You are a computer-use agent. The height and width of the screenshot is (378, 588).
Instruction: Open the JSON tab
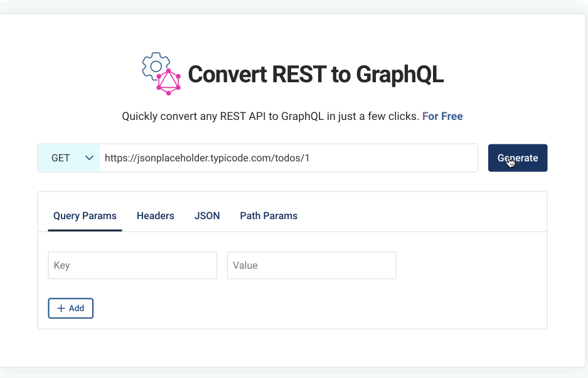coord(207,216)
